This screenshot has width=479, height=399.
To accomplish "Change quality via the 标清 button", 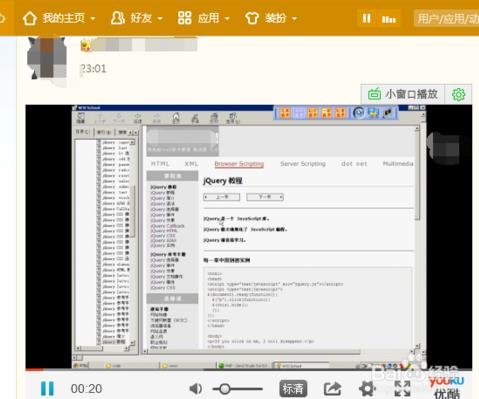I will click(293, 389).
